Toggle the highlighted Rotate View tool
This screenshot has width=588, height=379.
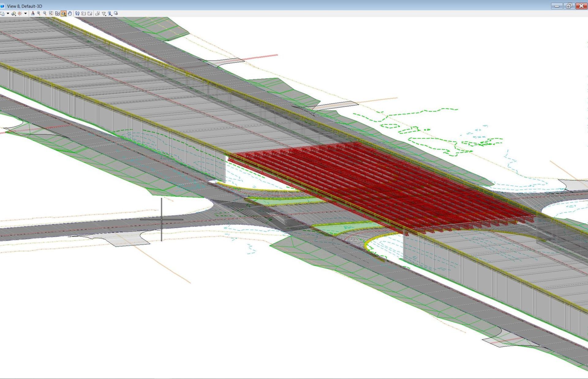[64, 13]
